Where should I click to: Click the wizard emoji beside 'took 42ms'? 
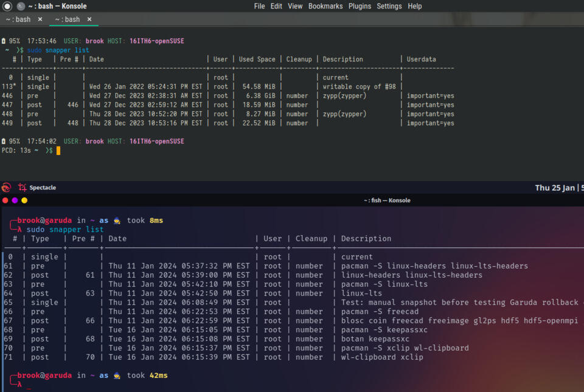click(117, 376)
